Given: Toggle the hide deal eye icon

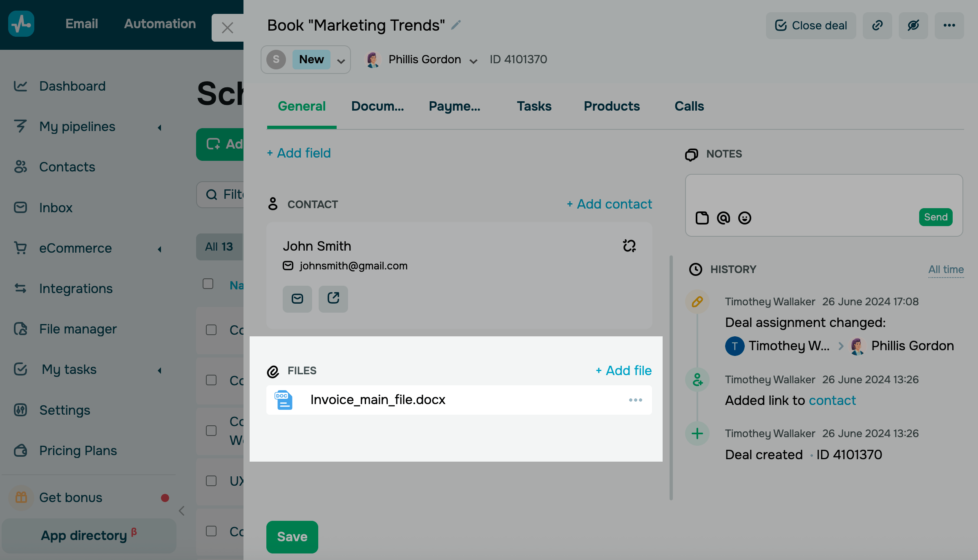Looking at the screenshot, I should click(x=913, y=26).
